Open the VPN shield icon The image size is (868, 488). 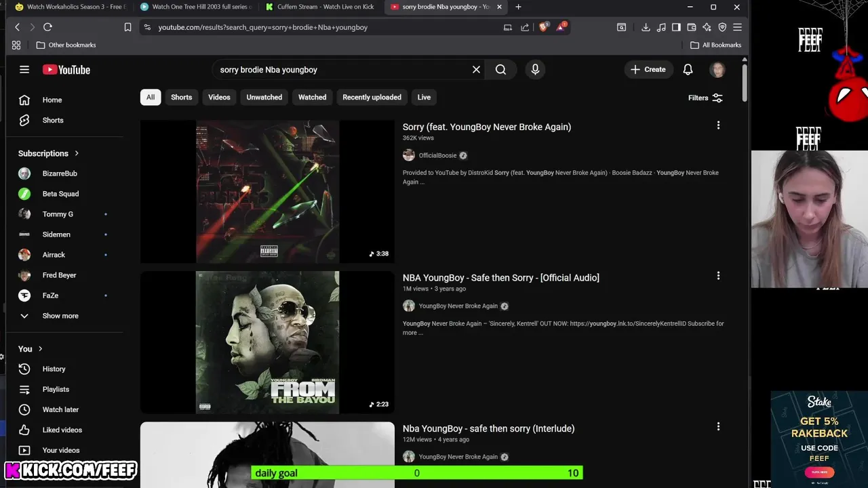[722, 27]
